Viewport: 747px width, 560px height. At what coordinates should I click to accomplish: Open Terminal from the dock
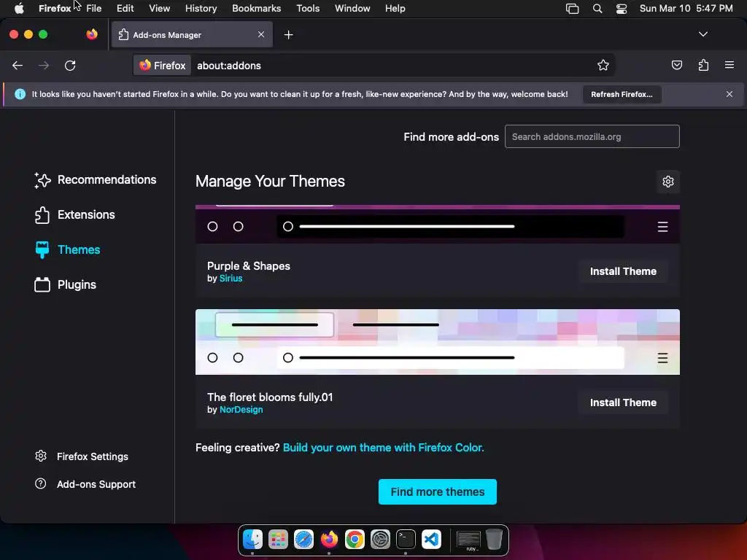click(x=406, y=540)
